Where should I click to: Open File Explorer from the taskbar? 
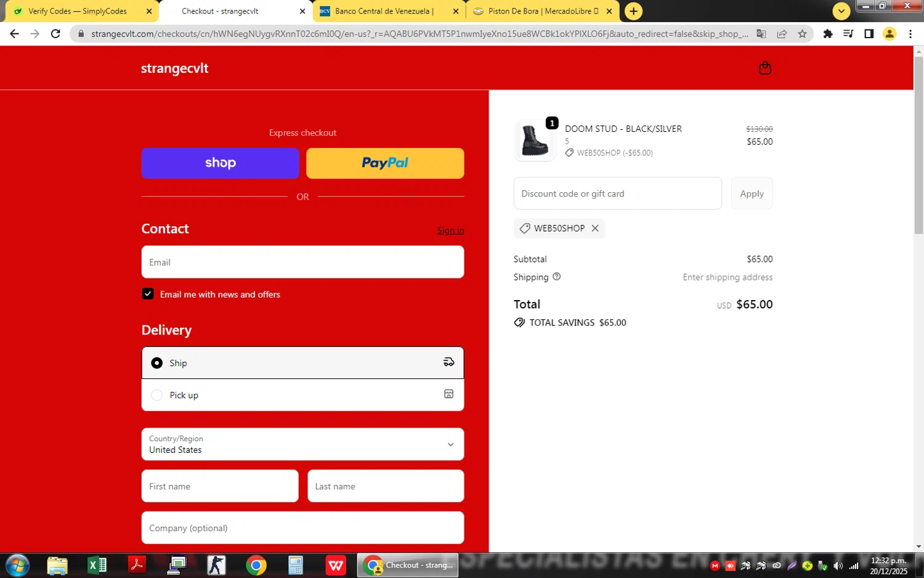click(57, 565)
